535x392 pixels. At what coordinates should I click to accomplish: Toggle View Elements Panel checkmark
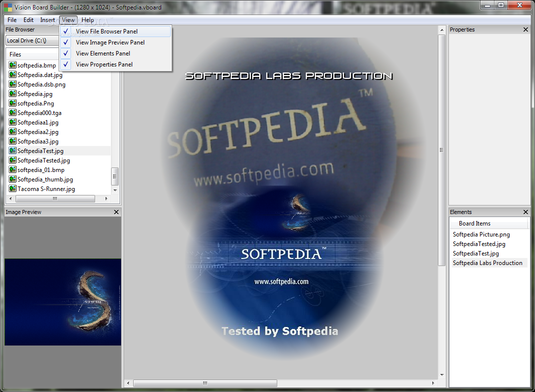click(66, 53)
